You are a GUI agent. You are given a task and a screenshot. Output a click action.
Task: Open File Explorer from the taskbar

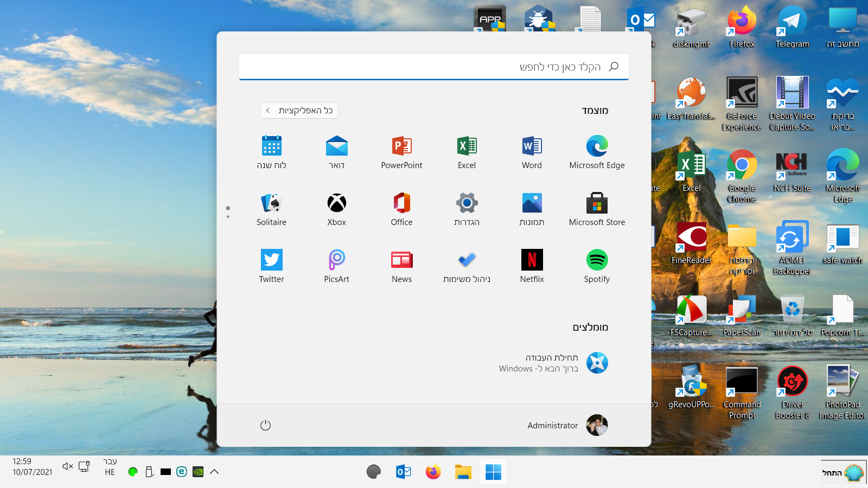click(463, 472)
